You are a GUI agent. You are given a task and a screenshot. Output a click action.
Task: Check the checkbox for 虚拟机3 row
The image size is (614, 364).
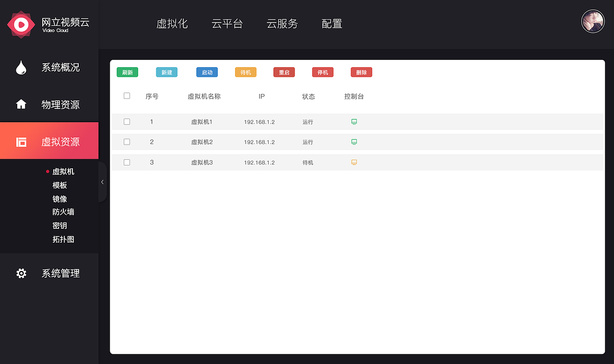coord(127,163)
